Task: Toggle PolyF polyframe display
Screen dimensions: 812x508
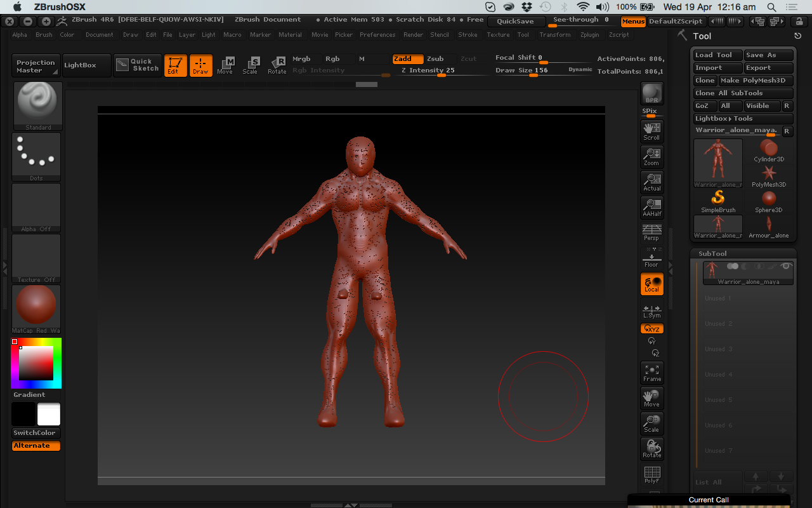Action: (652, 475)
